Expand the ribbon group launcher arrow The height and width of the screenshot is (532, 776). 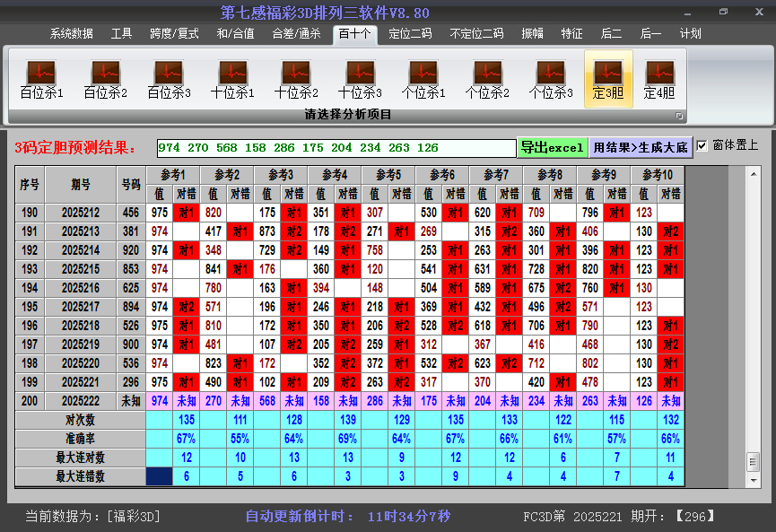click(x=679, y=116)
